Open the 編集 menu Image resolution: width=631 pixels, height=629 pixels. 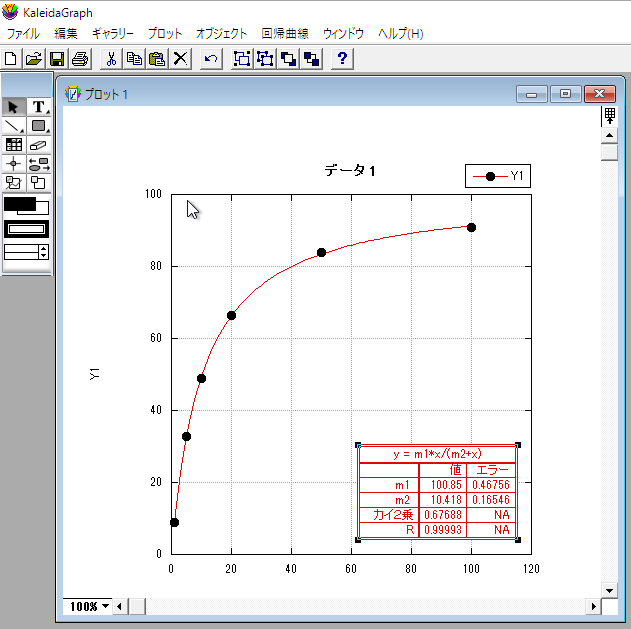[66, 33]
